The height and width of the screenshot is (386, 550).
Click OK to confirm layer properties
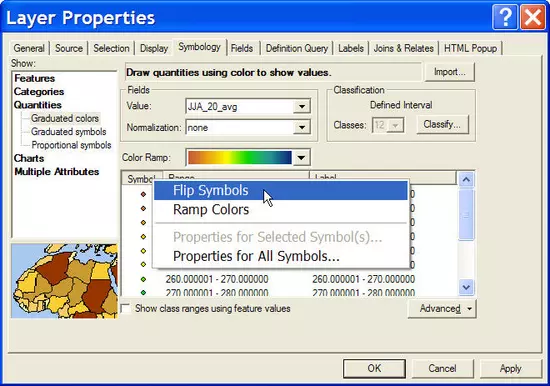[374, 368]
